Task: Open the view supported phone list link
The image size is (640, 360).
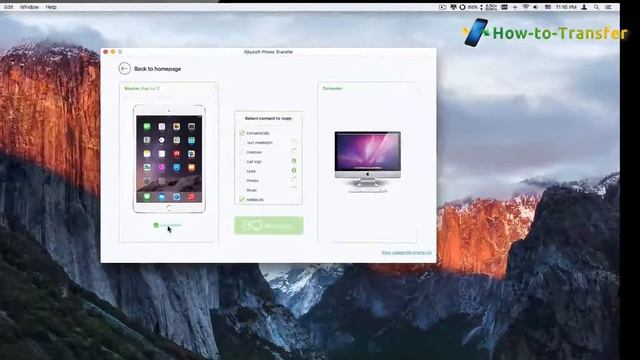Action: (x=407, y=253)
